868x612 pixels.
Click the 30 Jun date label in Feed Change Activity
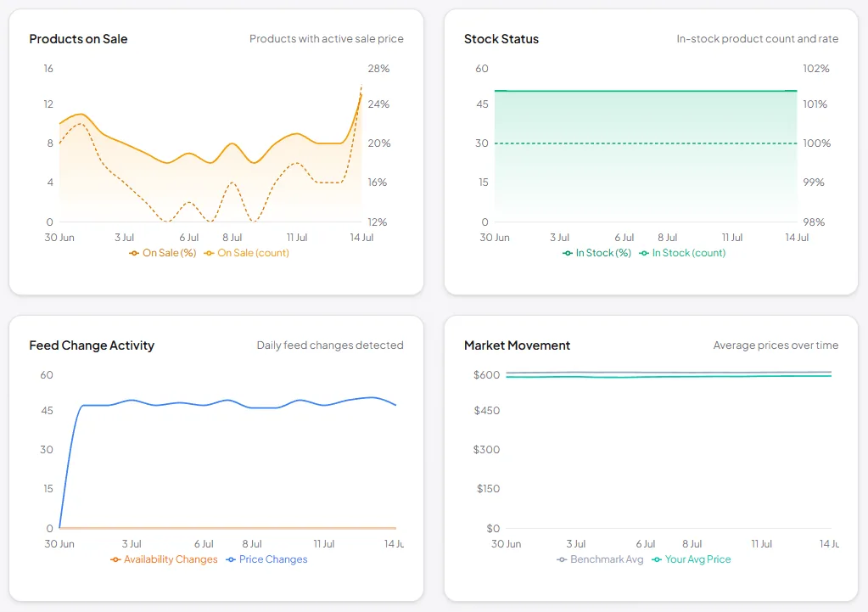tap(59, 544)
